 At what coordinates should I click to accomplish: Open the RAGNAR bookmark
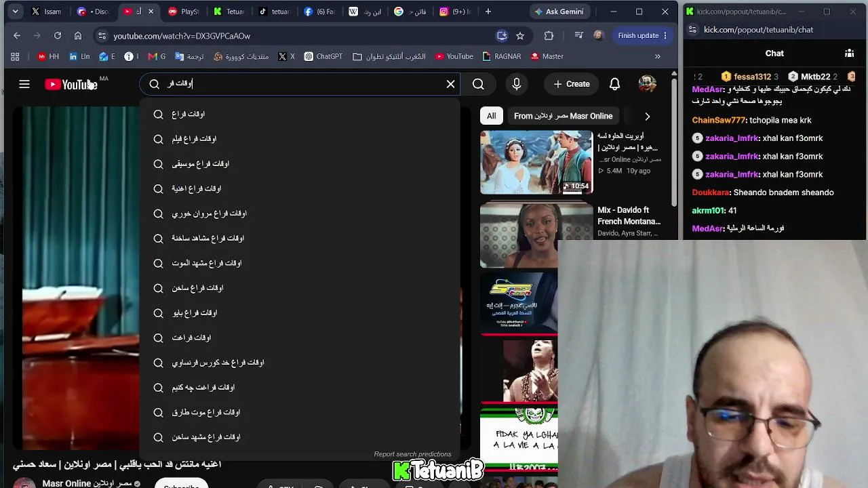[502, 56]
